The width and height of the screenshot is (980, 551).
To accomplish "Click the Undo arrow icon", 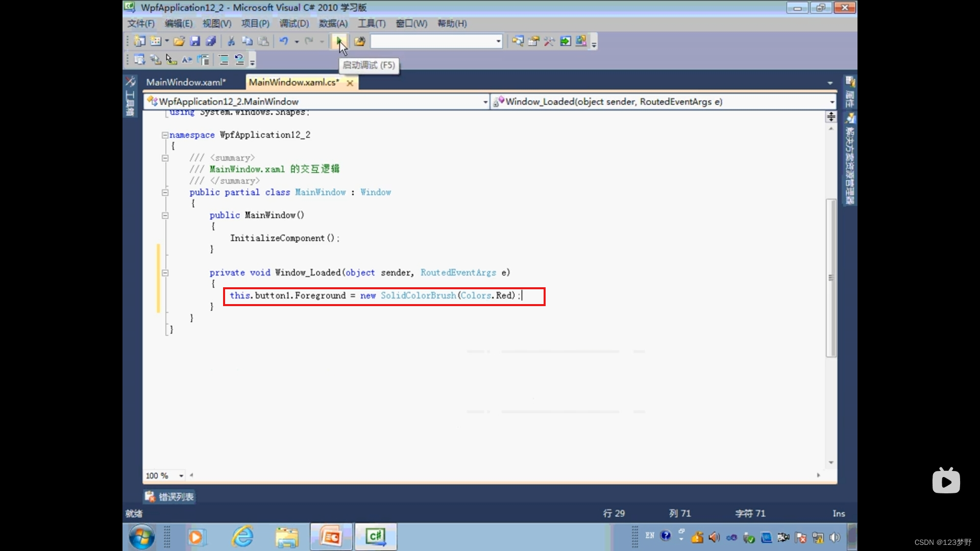I will [x=284, y=41].
